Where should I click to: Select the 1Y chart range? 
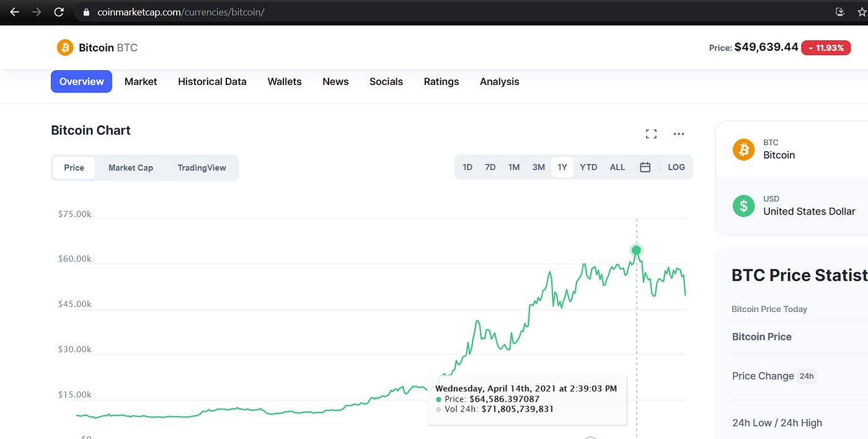coord(562,167)
